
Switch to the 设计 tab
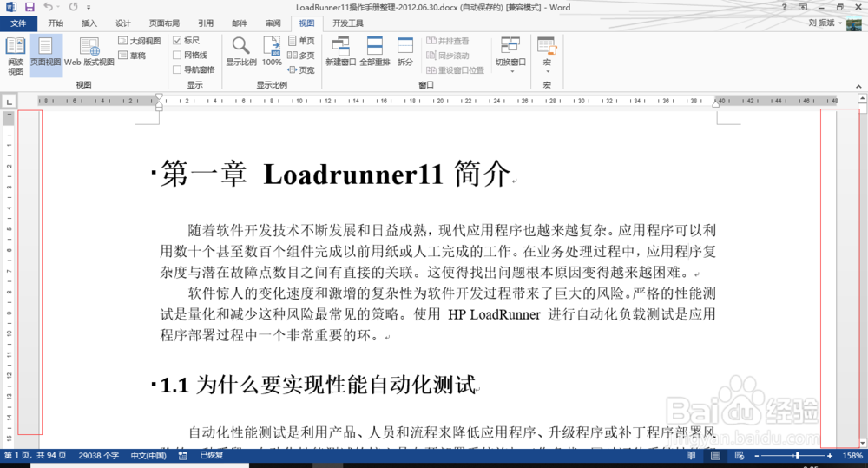click(123, 23)
